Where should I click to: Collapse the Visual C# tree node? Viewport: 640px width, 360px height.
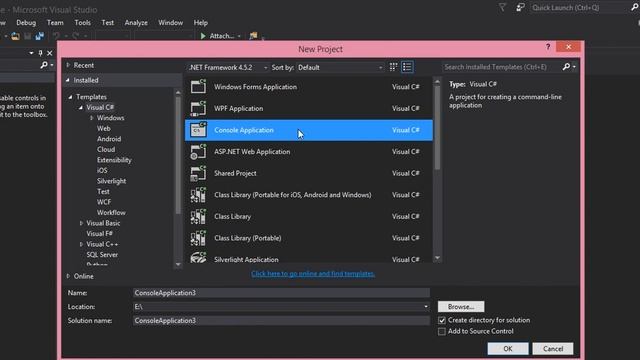(x=81, y=107)
